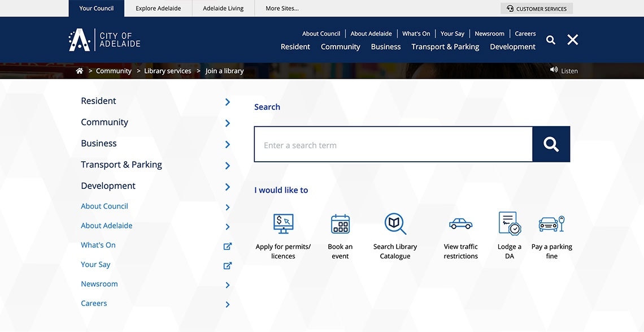Image resolution: width=644 pixels, height=332 pixels.
Task: Click the Book an event calendar icon
Action: click(341, 224)
